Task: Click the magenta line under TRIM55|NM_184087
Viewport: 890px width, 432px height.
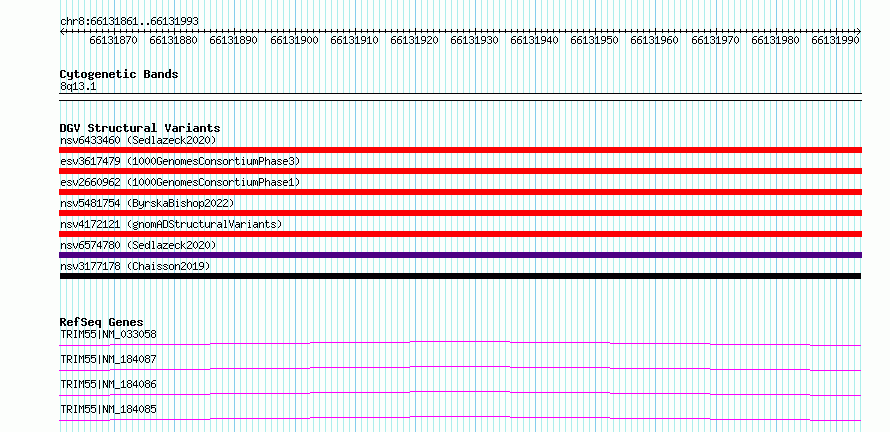Action: [460, 368]
